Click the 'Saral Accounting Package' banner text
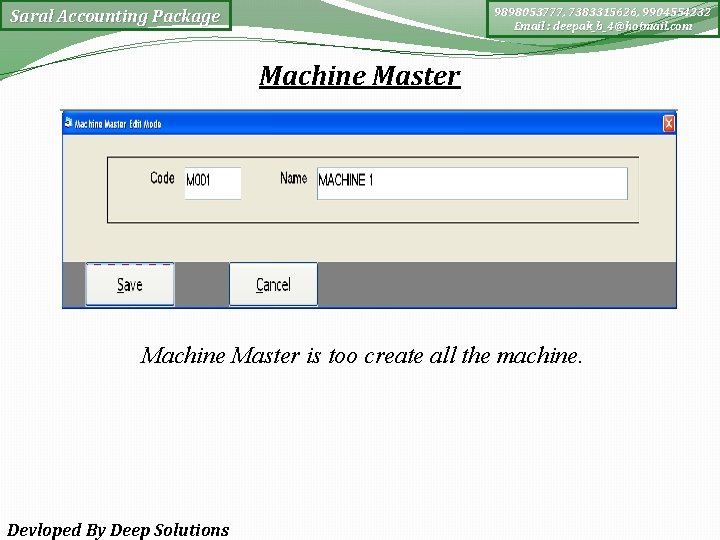720x540 pixels. [115, 16]
